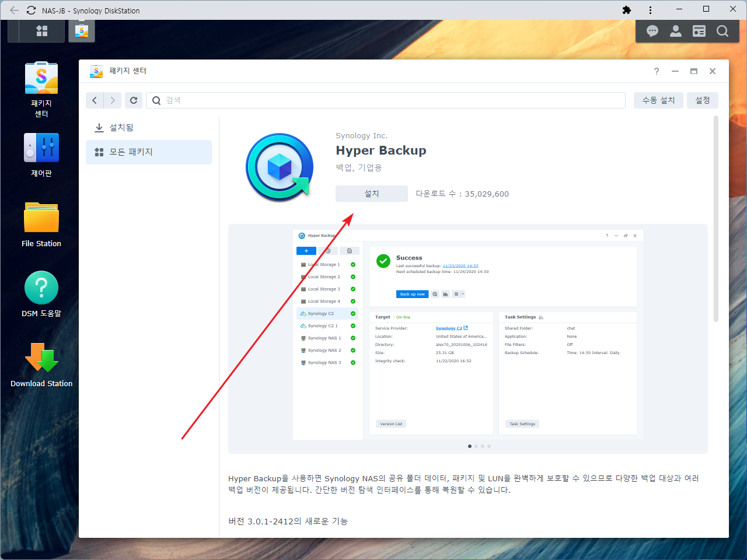Image resolution: width=747 pixels, height=560 pixels.
Task: Minimize the Package Center window
Action: [675, 71]
